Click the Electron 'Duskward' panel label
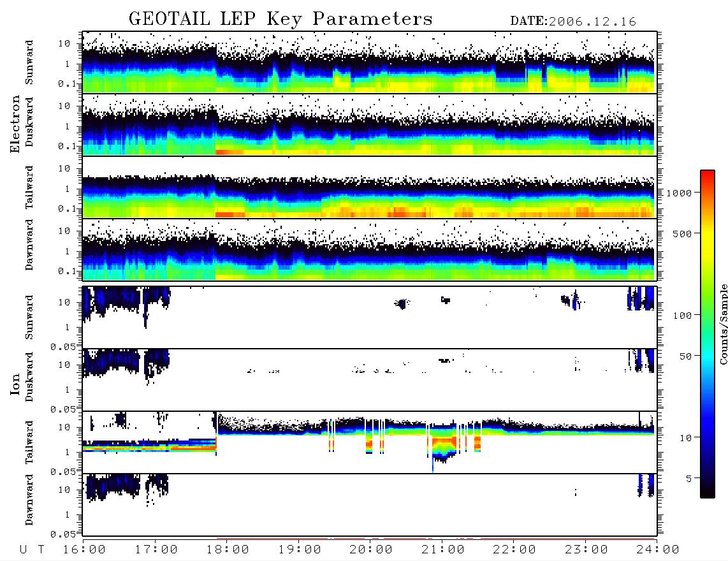This screenshot has width=728, height=561. pos(29,122)
